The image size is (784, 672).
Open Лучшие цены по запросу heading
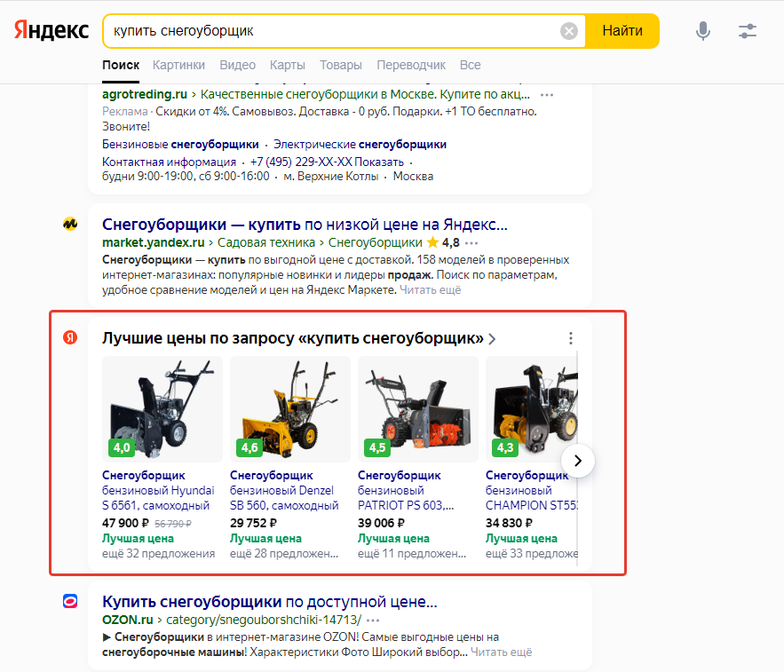[x=293, y=338]
